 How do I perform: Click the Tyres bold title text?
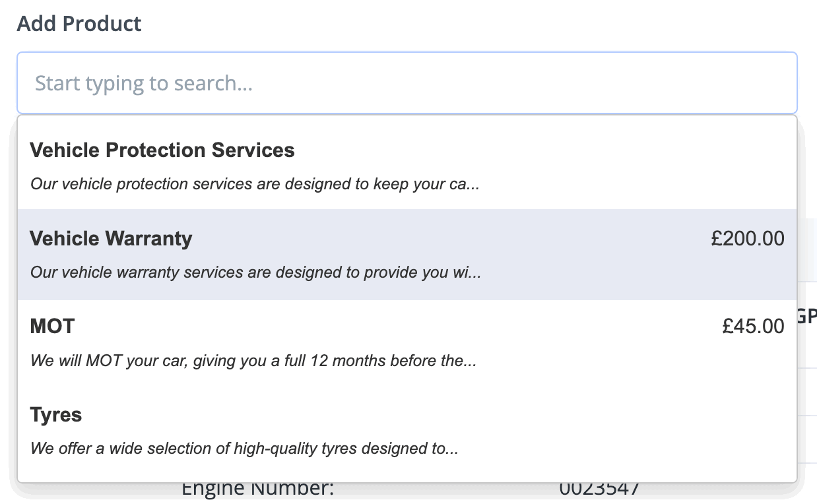56,415
